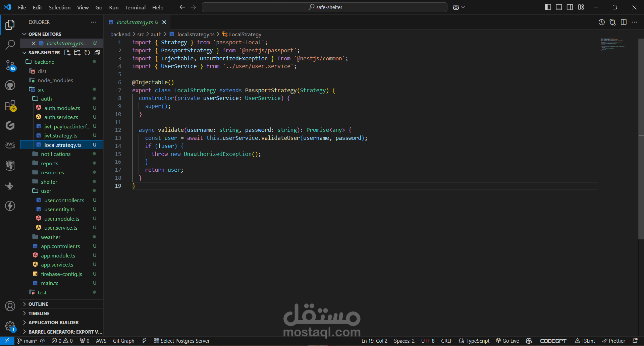Open the Accounts menu icon
Image resolution: width=644 pixels, height=346 pixels.
pos(10,306)
